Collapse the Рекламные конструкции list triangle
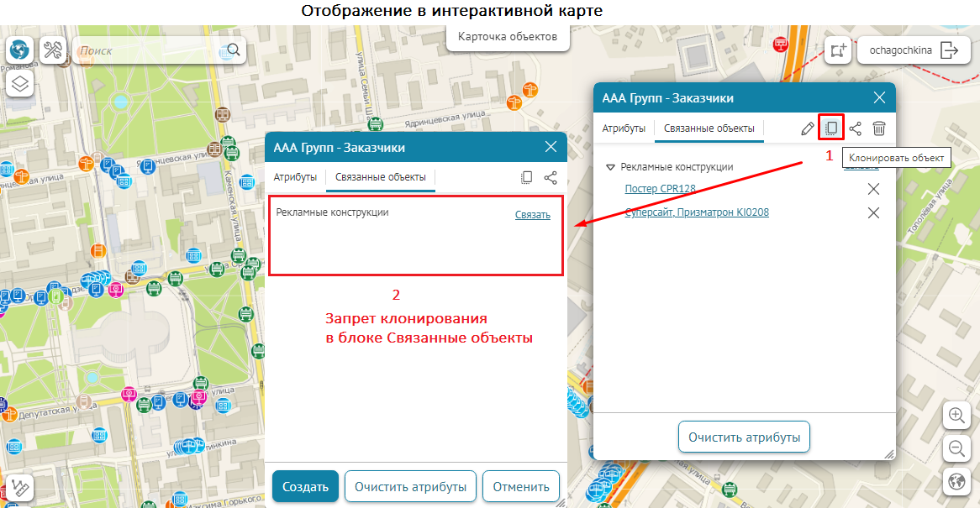The image size is (980, 508). click(x=611, y=167)
